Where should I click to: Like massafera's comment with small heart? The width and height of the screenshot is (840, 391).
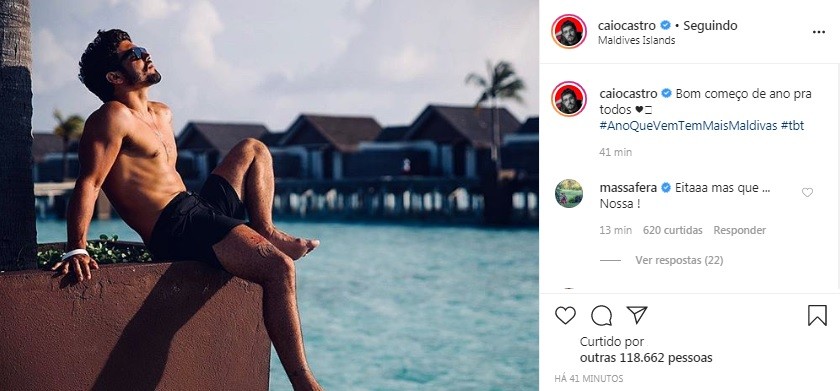point(807,192)
